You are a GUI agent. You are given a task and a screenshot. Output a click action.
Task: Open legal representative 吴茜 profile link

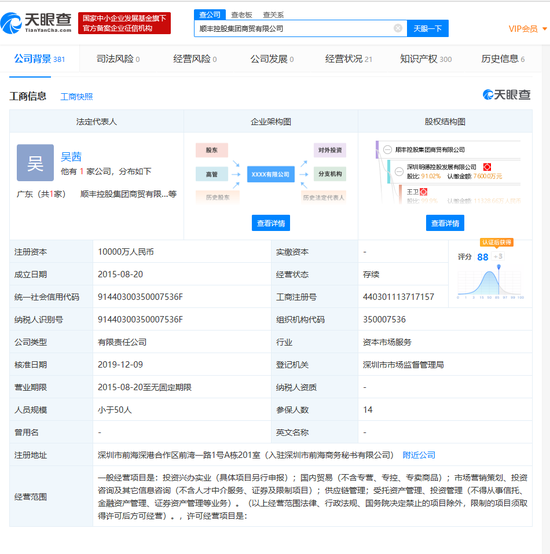71,157
